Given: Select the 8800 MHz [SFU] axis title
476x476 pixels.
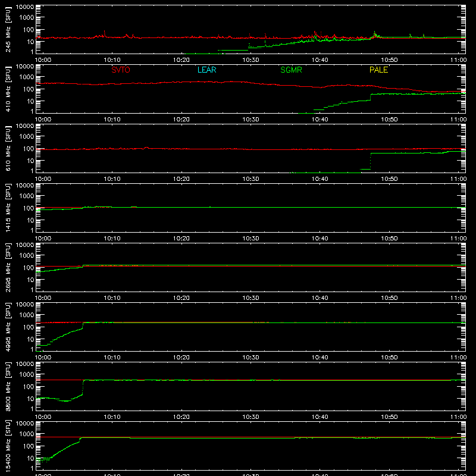Looking at the screenshot, I should click(x=8, y=386).
